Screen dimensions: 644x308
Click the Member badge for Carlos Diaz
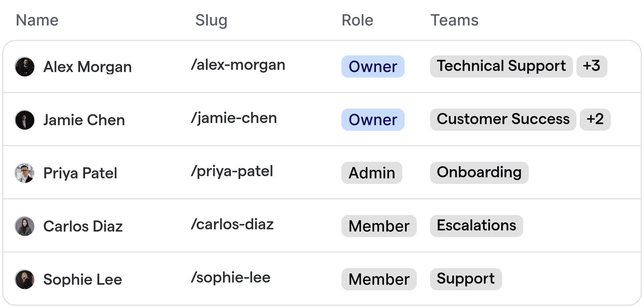(379, 226)
